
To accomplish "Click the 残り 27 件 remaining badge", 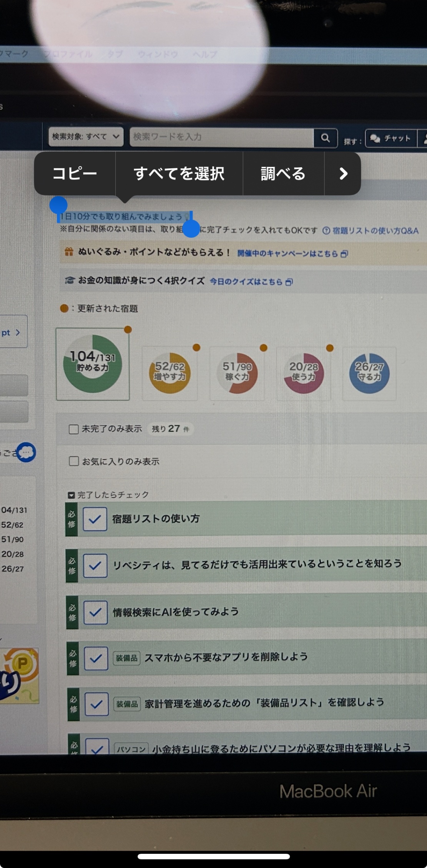I will tap(170, 429).
